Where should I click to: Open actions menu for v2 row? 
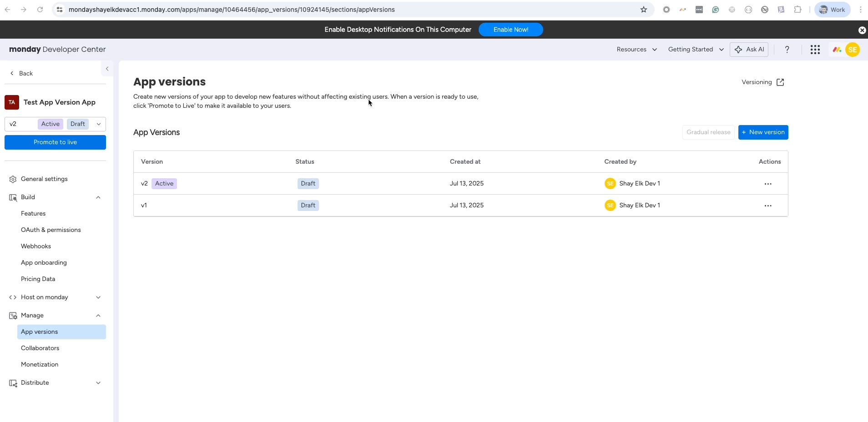click(768, 184)
